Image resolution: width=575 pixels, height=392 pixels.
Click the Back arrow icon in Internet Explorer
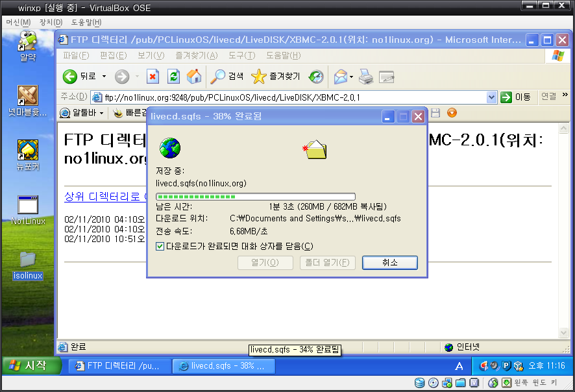[x=69, y=77]
